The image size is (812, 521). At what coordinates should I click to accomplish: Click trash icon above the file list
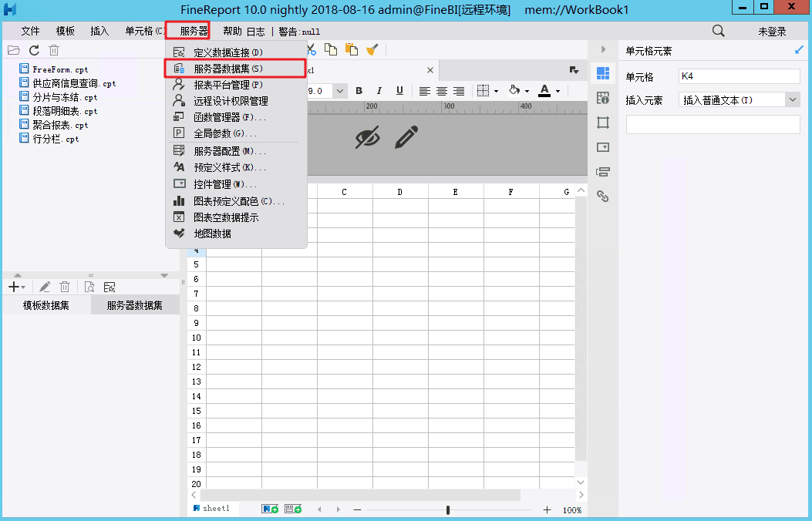(x=54, y=50)
